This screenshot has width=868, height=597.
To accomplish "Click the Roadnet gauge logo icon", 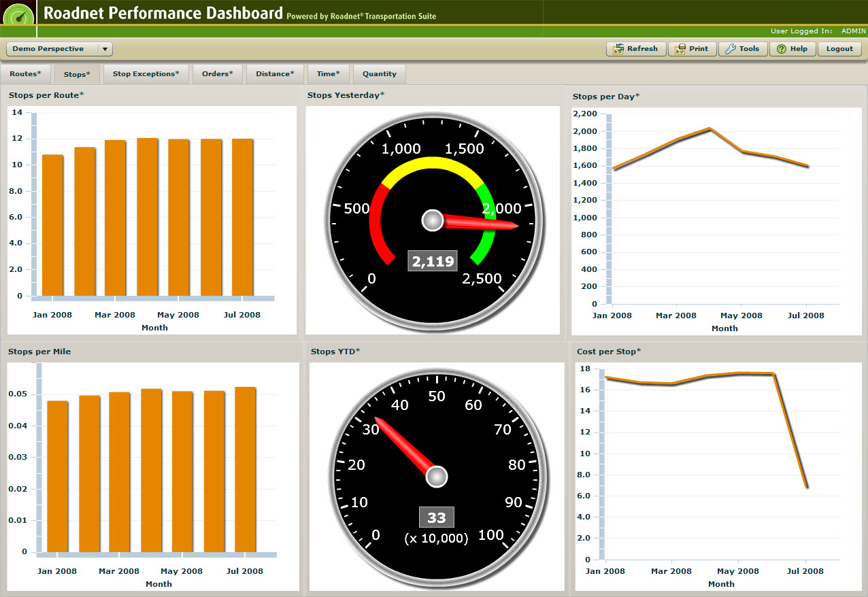I will [18, 15].
